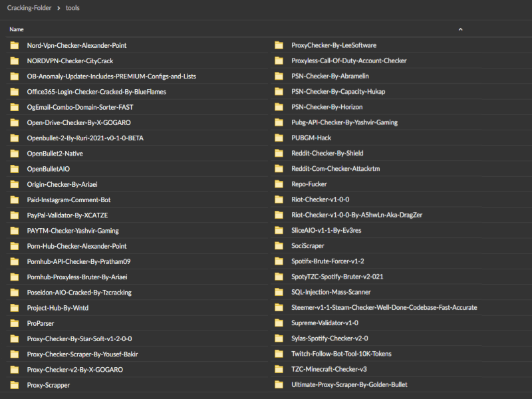Select the Twitch-Follow-Bot-Tool-10K-Tokens row
This screenshot has width=532, height=399.
click(x=341, y=354)
